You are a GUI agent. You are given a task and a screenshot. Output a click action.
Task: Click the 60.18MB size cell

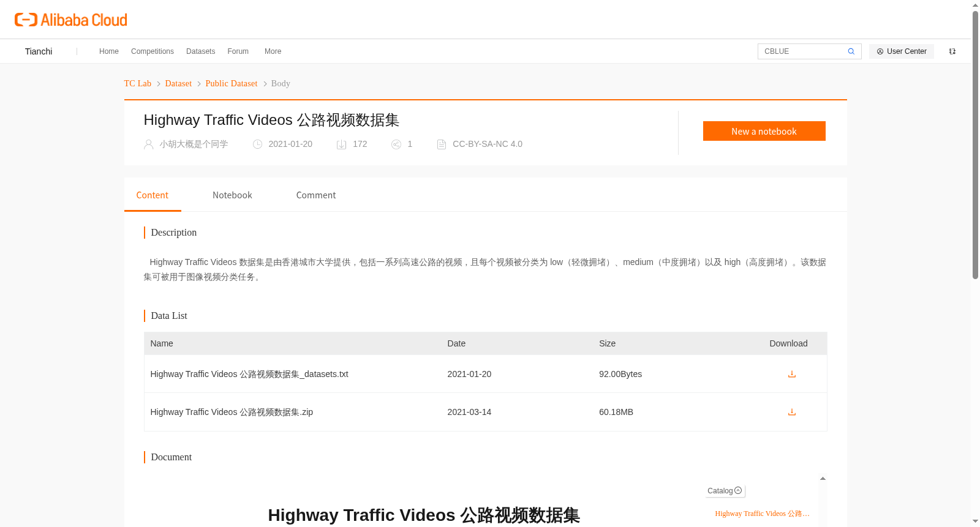pos(616,412)
